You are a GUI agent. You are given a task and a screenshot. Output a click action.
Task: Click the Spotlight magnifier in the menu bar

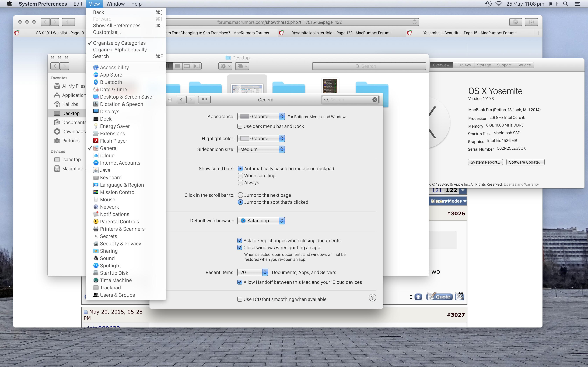(565, 4)
